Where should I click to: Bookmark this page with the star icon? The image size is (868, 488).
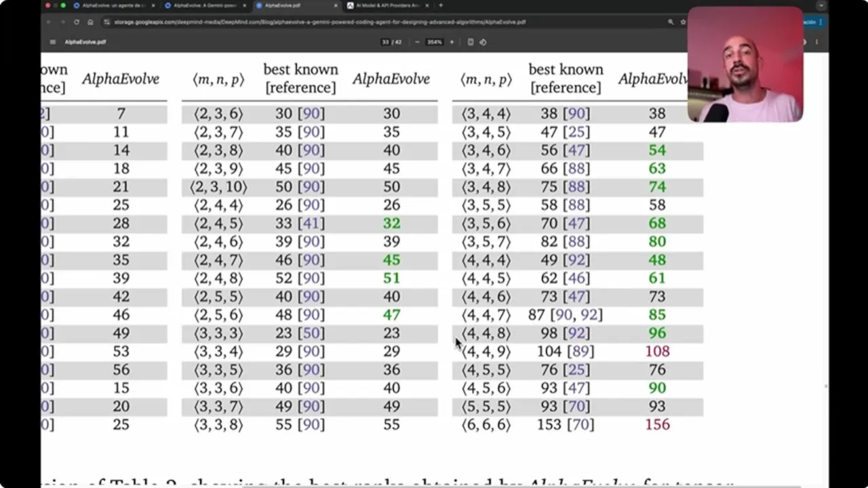pyautogui.click(x=682, y=22)
